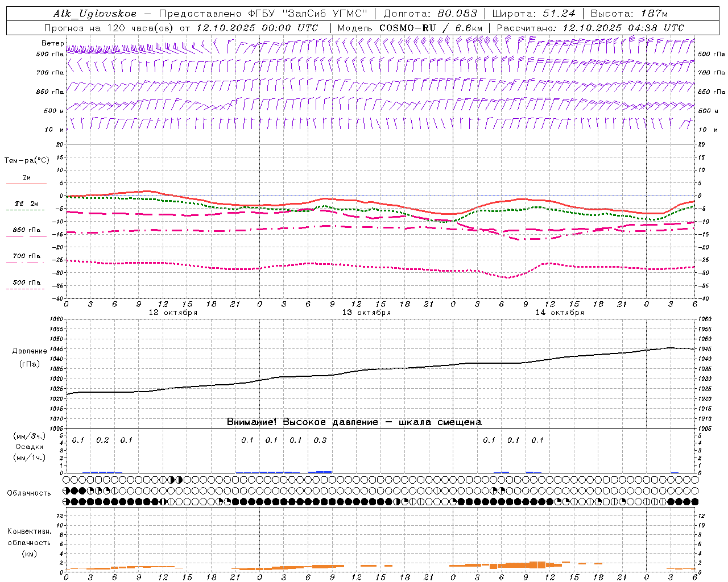Viewport: 728px width, 582px height.
Task: Click the 850 гПа temperature legend entry
Action: pyautogui.click(x=27, y=230)
